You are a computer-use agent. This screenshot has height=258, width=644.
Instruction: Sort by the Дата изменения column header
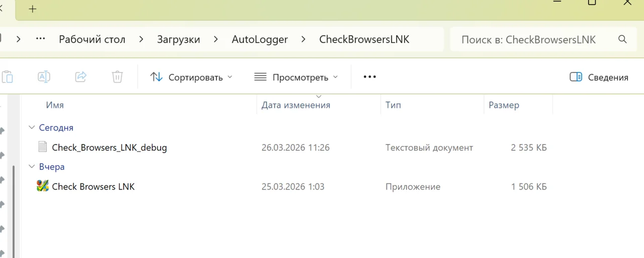click(296, 105)
